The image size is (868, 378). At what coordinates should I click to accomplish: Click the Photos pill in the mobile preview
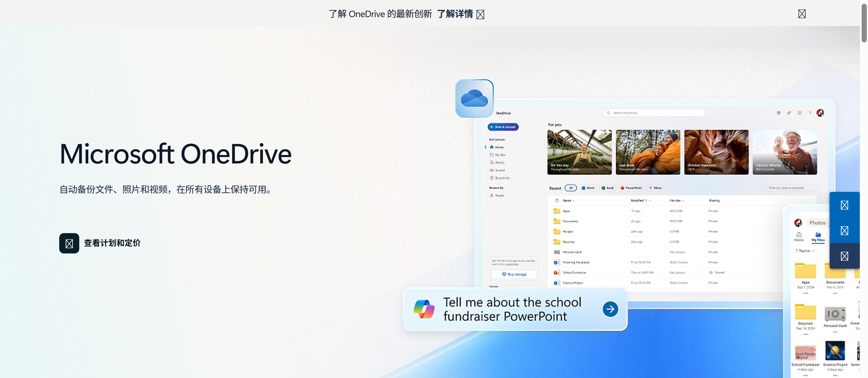[x=817, y=223]
